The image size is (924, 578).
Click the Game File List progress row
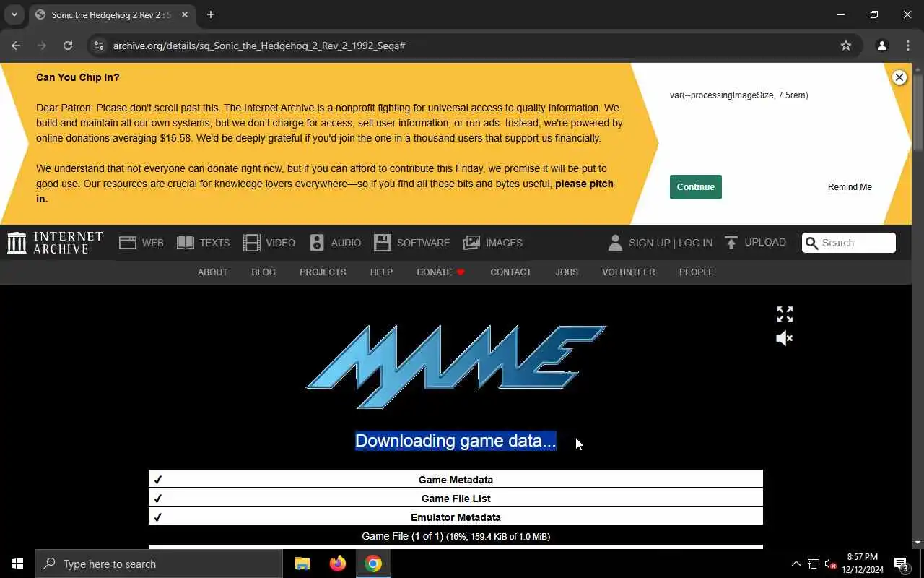click(456, 499)
